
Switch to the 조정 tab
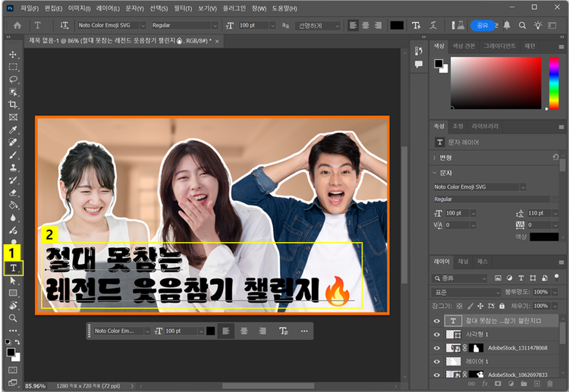(457, 126)
